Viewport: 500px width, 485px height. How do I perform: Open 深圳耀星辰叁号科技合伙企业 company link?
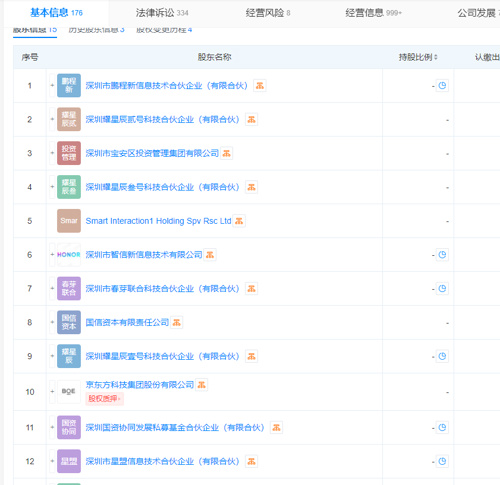163,187
